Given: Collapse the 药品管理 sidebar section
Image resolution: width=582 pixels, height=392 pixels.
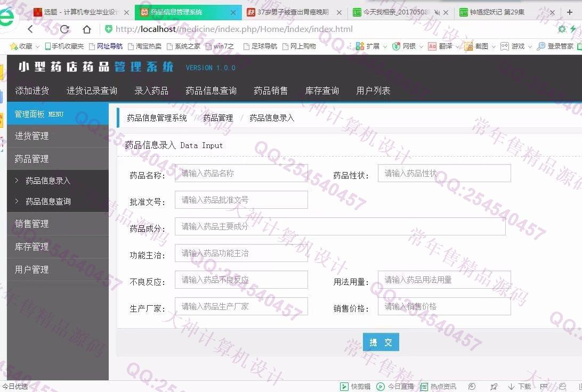Looking at the screenshot, I should (x=58, y=159).
